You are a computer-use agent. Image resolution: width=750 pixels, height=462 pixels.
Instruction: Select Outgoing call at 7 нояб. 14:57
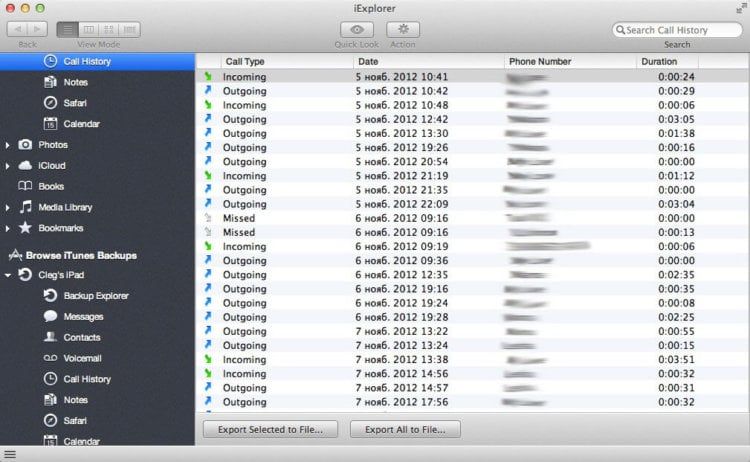pyautogui.click(x=473, y=387)
